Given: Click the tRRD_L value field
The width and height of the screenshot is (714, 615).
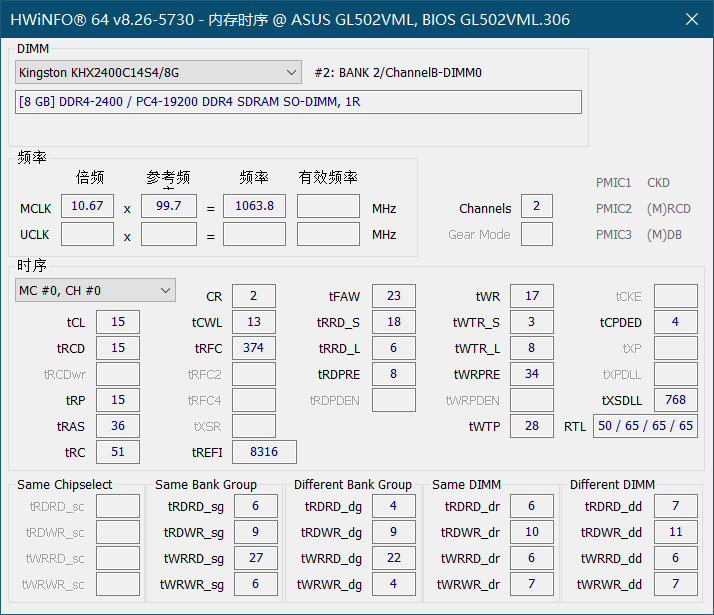Looking at the screenshot, I should 394,348.
